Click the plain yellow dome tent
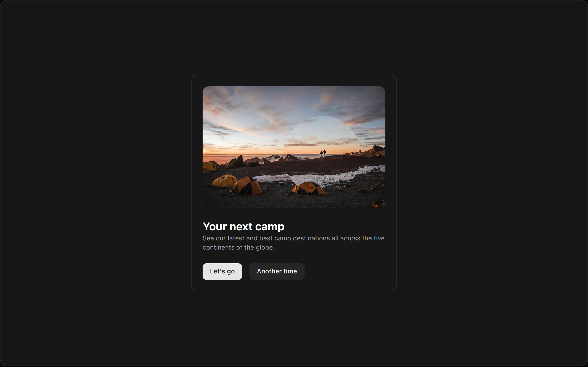The height and width of the screenshot is (367, 588). pyautogui.click(x=224, y=181)
